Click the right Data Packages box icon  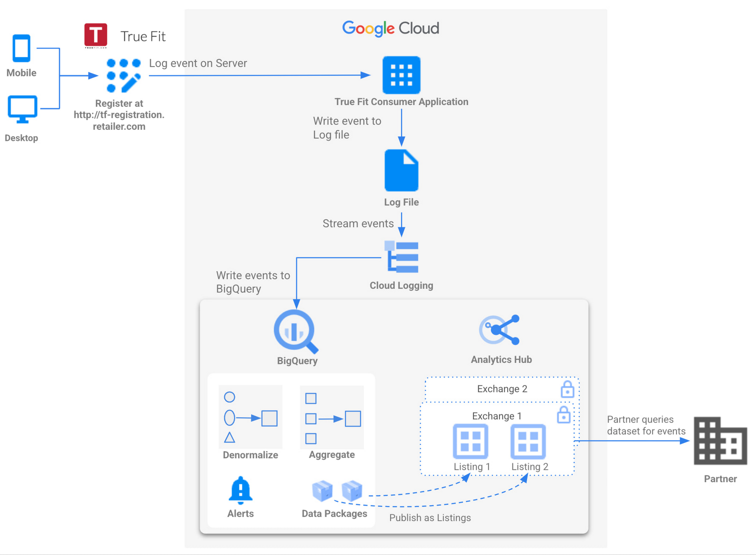(352, 491)
